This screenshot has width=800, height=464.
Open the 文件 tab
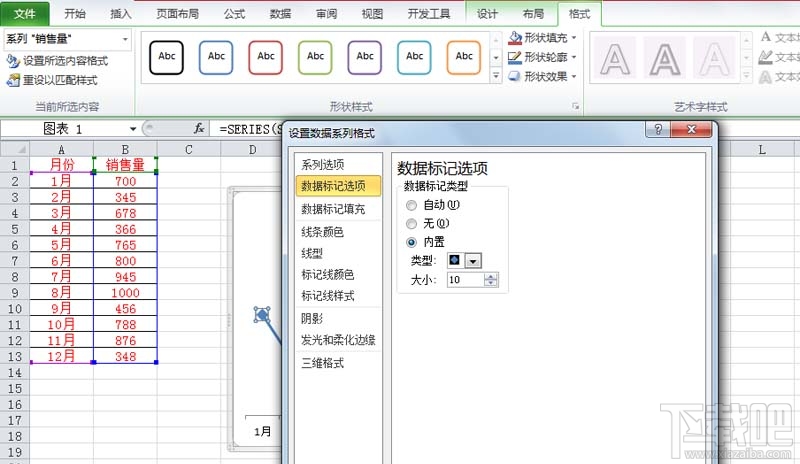(x=24, y=14)
